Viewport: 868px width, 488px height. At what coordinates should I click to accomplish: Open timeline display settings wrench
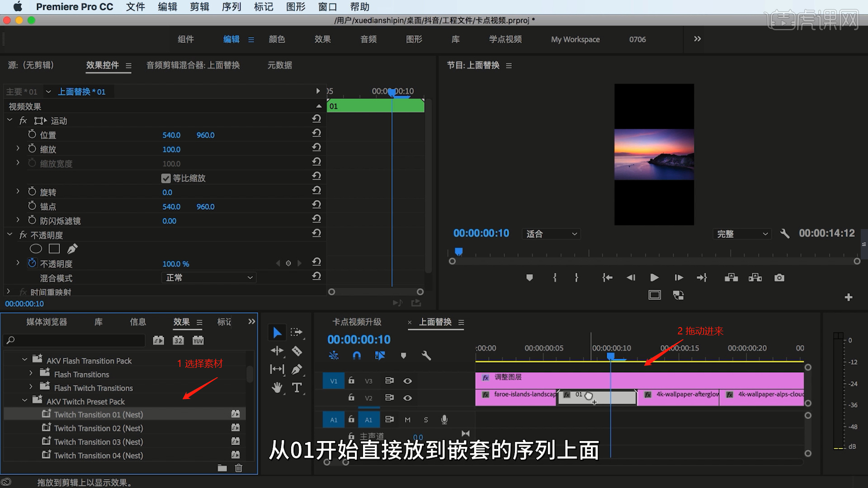click(426, 356)
